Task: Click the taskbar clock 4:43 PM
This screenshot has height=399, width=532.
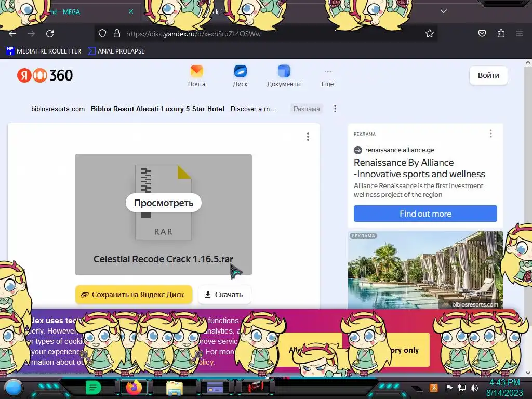Action: (504, 388)
